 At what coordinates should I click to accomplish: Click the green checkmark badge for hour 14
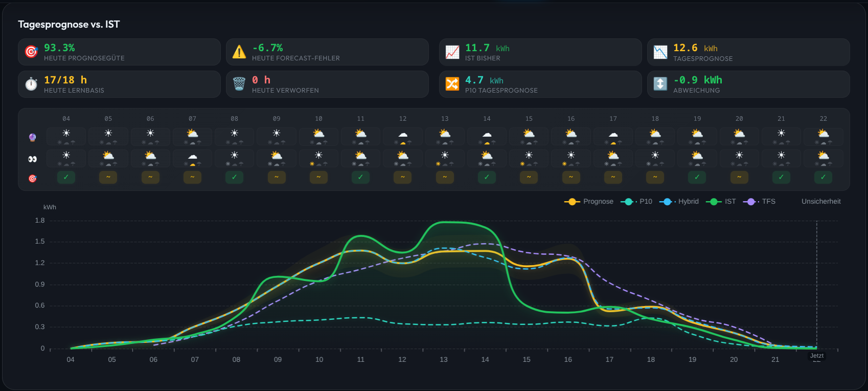point(487,177)
